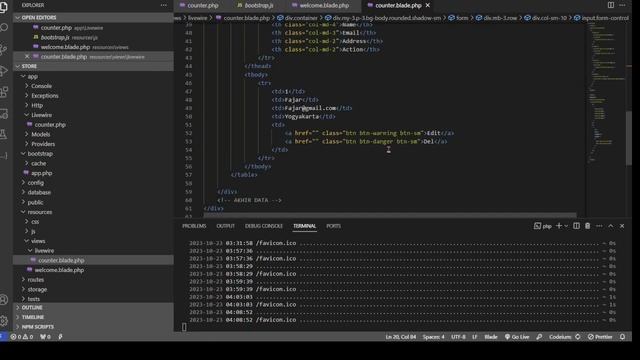
Task: Open the Search view in activity bar
Action: [4, 28]
